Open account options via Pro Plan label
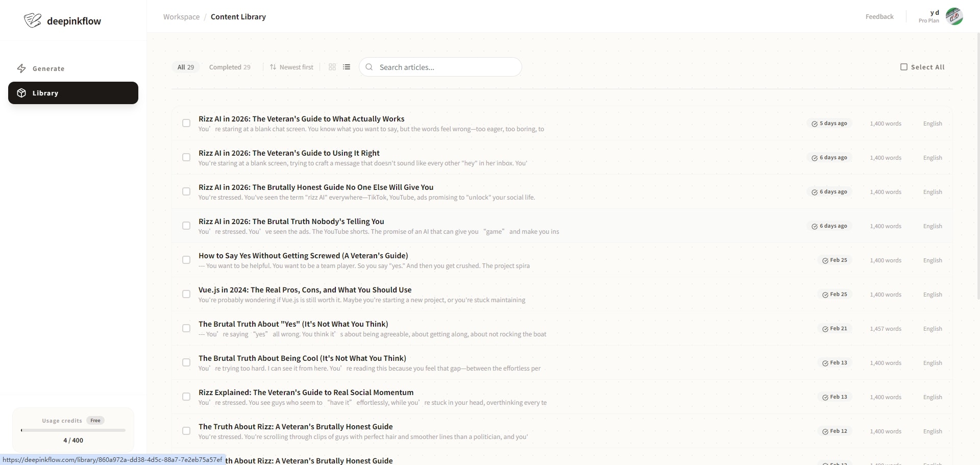Screen dimensions: 980x465 [x=928, y=20]
